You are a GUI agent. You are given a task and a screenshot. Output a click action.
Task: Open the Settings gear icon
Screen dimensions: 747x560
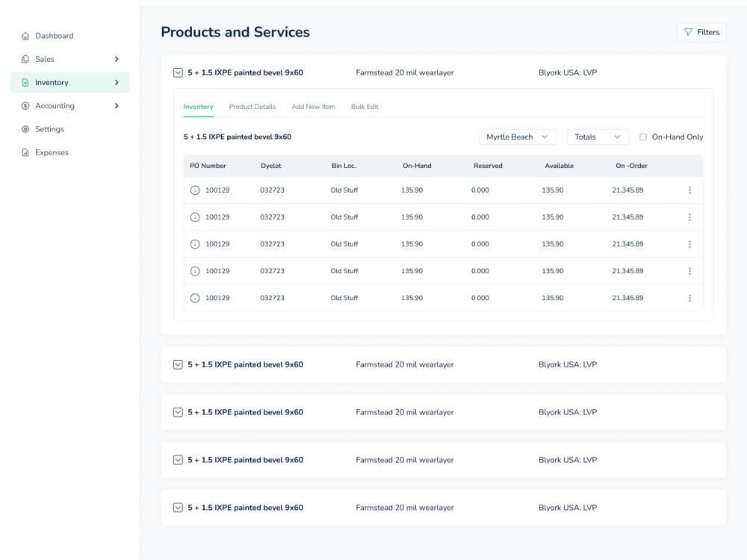click(25, 128)
